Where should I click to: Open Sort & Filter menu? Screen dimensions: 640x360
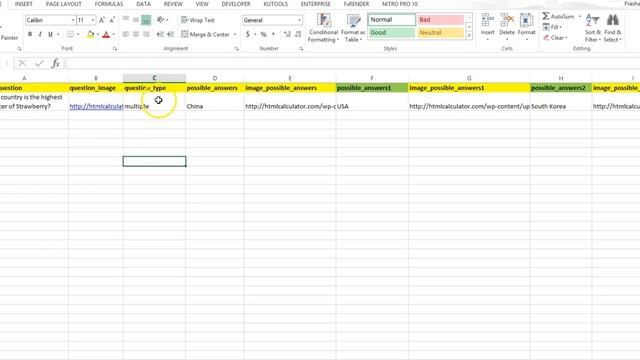pos(592,28)
